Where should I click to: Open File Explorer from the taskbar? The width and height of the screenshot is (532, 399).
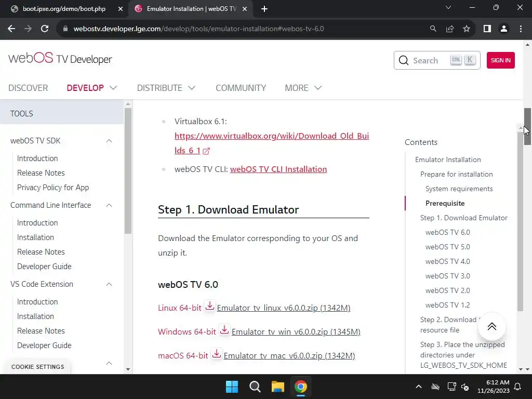coord(277,387)
